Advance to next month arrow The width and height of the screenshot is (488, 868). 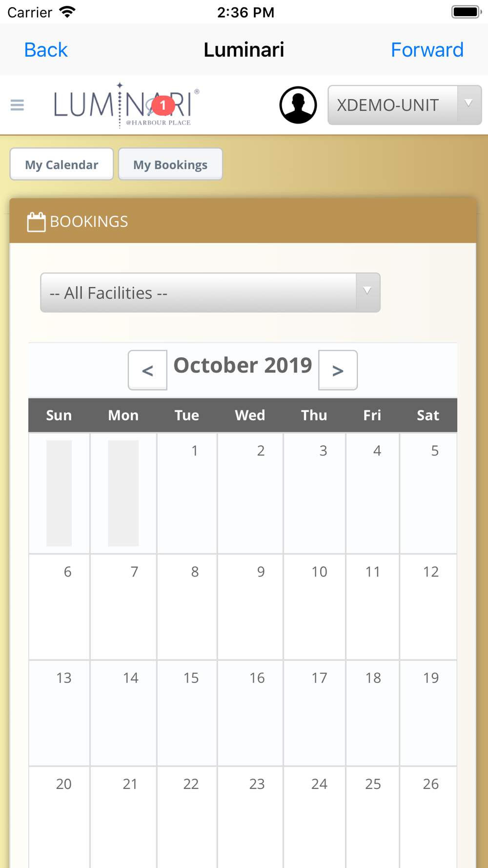coord(338,370)
